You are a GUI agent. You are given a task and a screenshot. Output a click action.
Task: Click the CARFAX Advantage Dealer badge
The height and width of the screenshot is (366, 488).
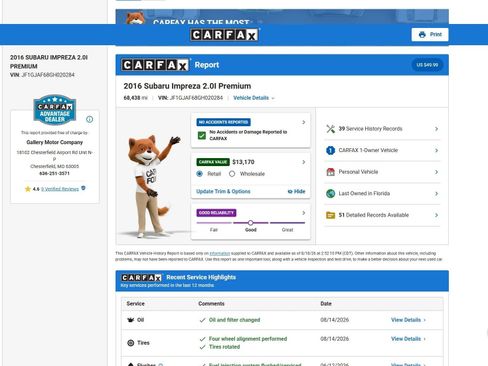(55, 110)
